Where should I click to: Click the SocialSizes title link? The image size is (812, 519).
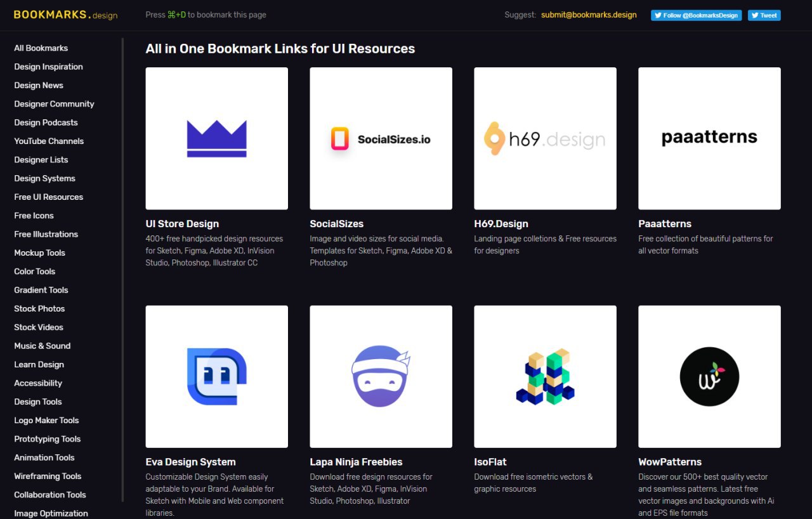(336, 223)
